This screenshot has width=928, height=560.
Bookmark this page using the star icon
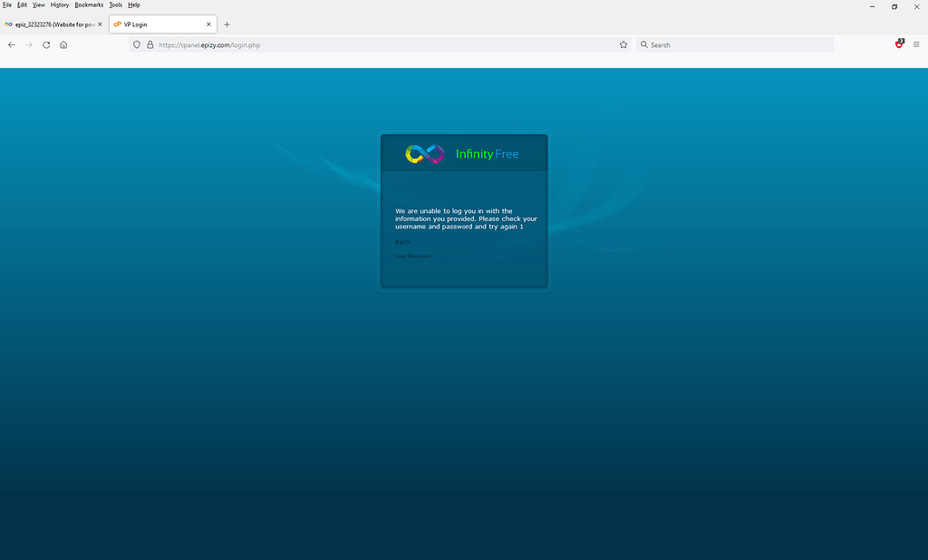point(623,43)
